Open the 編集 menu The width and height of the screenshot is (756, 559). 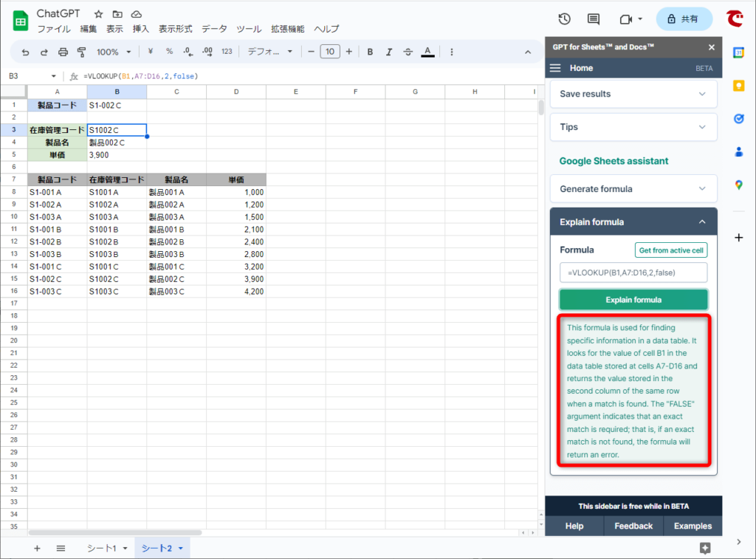89,29
